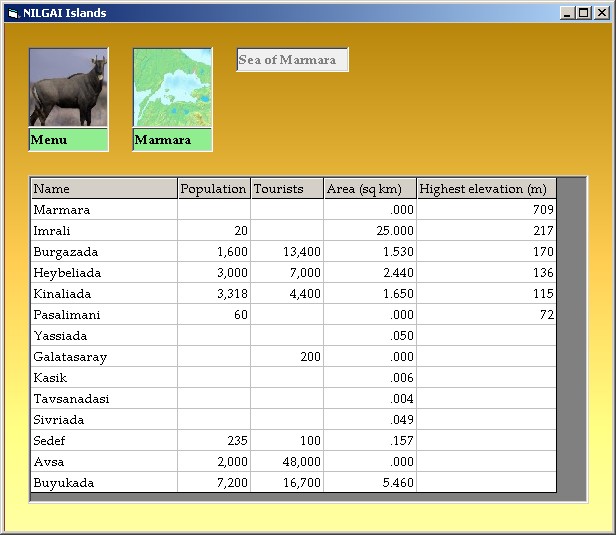The height and width of the screenshot is (535, 616).
Task: Click the Area (sq km) column header
Action: click(369, 189)
